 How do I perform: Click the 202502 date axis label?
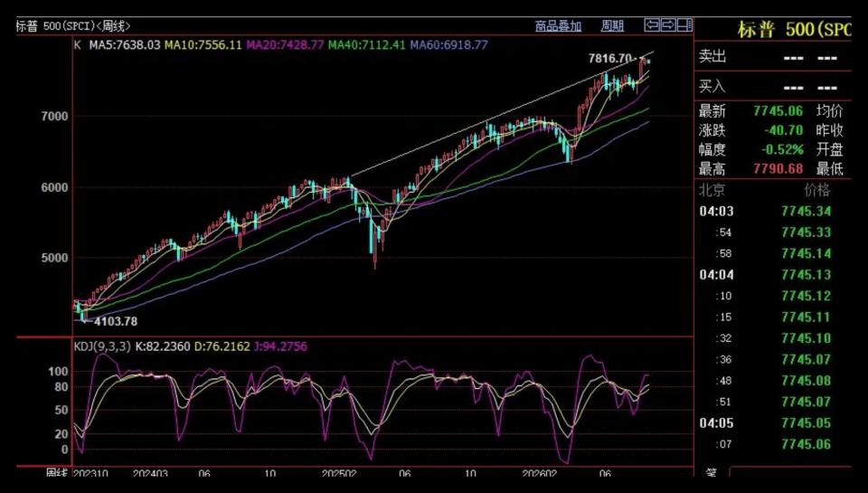[339, 472]
